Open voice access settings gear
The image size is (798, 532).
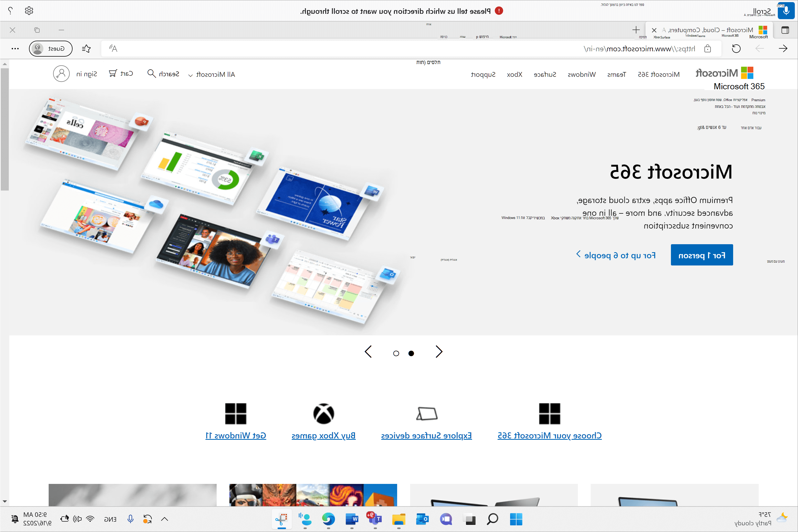29,11
